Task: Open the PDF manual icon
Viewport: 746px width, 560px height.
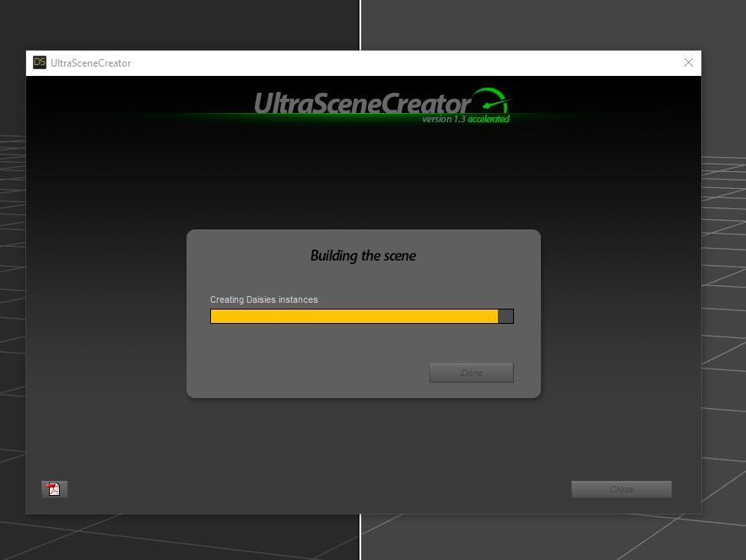Action: click(54, 488)
